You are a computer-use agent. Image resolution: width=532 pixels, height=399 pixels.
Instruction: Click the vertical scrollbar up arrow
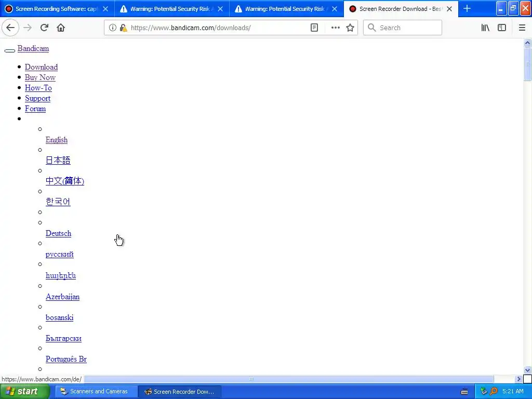click(x=527, y=43)
